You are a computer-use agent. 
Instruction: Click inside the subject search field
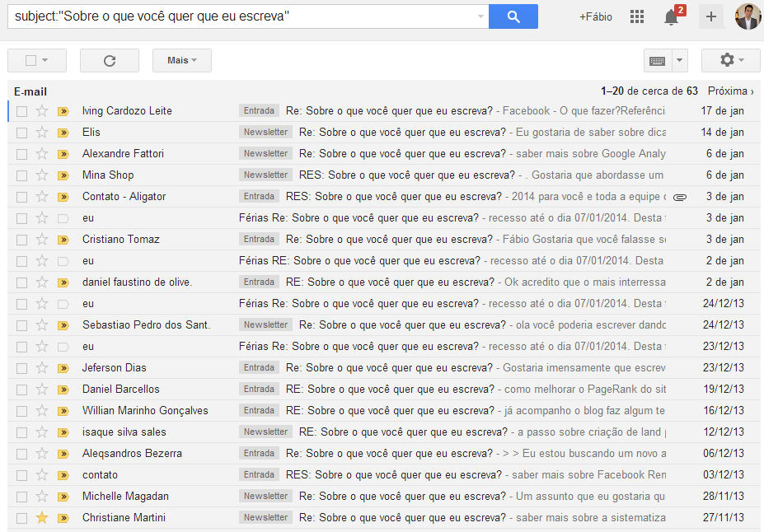pos(239,16)
